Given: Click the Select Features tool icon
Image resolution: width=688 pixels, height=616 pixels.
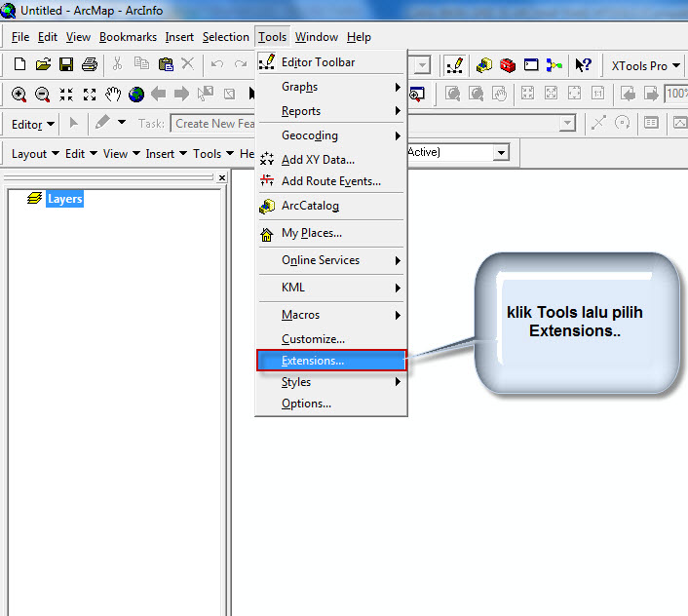Looking at the screenshot, I should point(206,94).
